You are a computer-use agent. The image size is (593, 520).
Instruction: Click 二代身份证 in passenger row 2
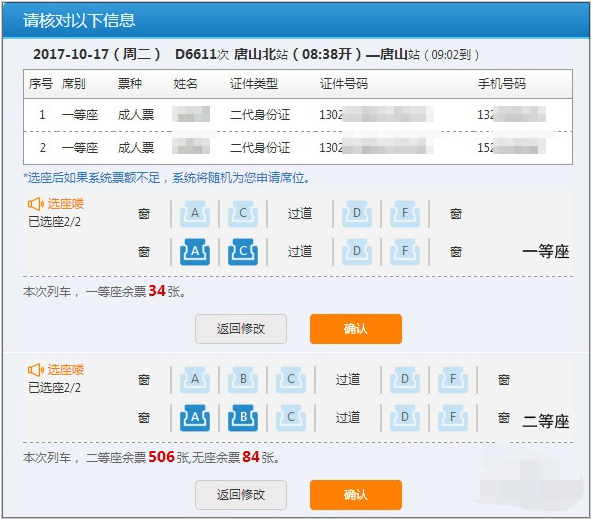coord(260,147)
